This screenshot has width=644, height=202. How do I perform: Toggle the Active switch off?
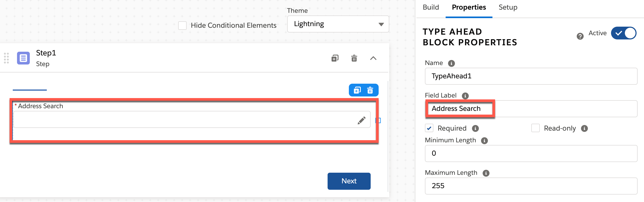point(624,33)
